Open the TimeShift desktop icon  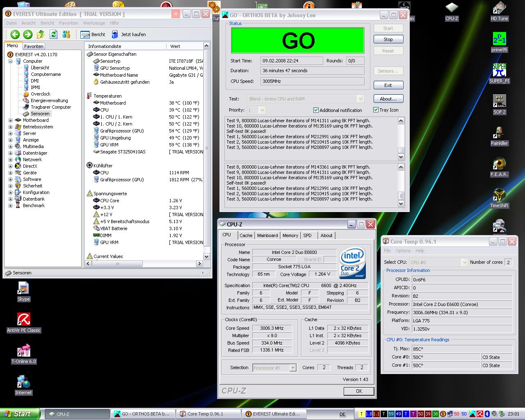click(499, 198)
